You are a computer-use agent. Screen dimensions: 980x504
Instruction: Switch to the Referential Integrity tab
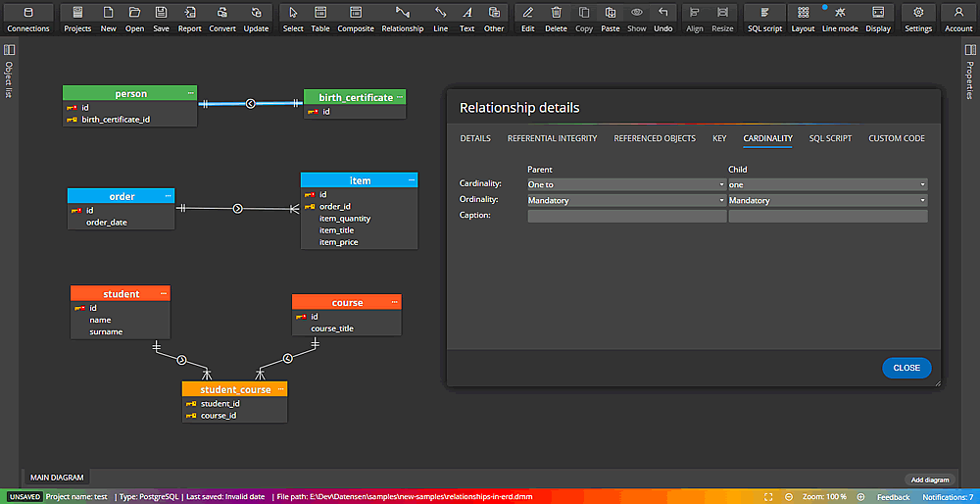(552, 138)
